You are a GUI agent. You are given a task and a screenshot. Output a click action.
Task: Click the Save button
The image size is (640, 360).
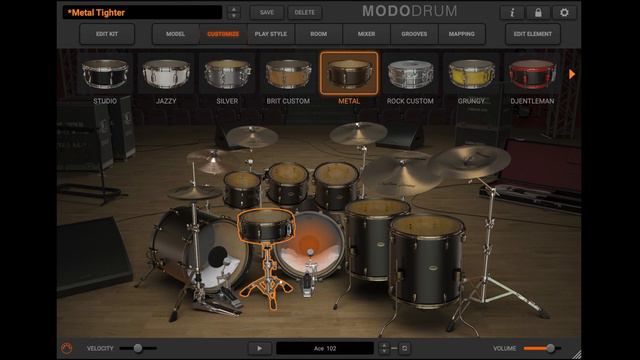point(267,13)
